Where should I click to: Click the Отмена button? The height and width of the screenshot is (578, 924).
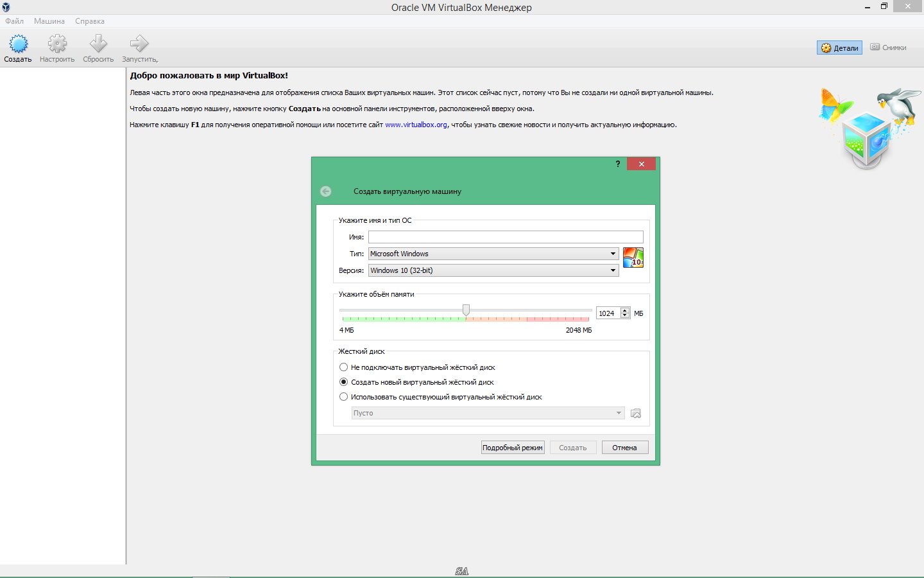pyautogui.click(x=625, y=448)
